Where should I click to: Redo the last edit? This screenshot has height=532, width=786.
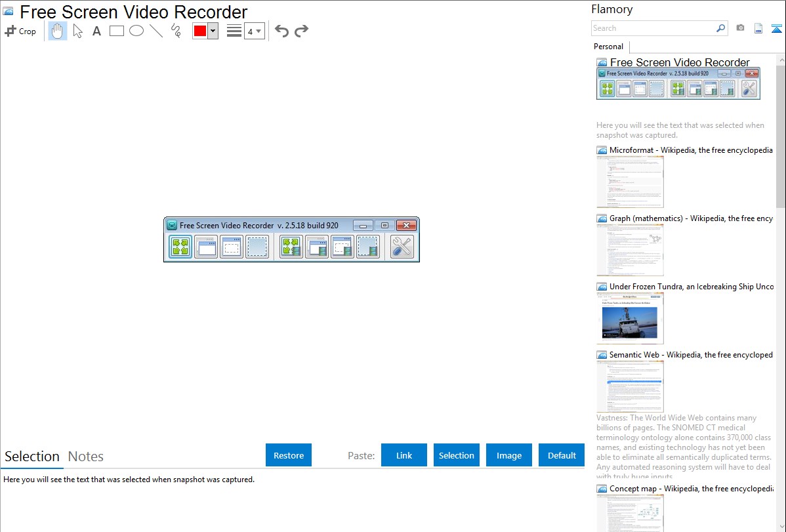[301, 31]
